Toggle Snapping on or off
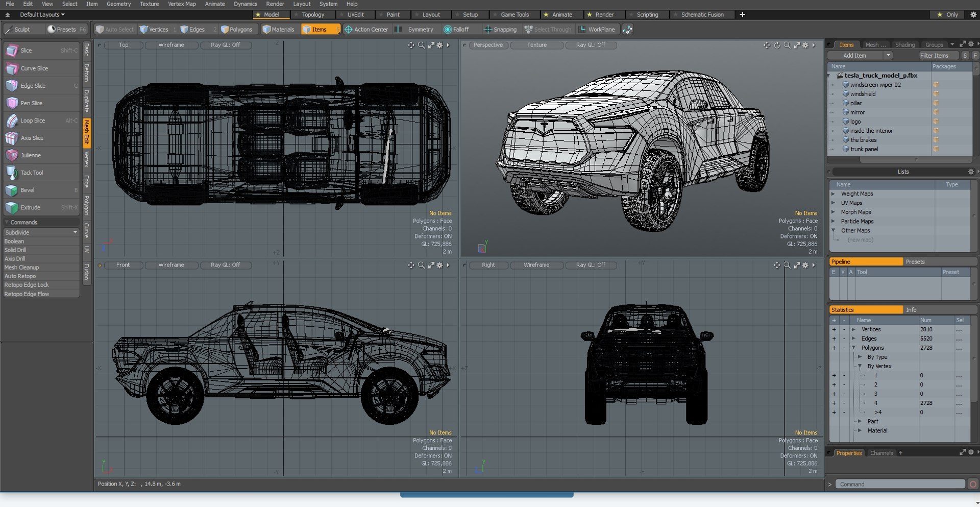The width and height of the screenshot is (980, 507). coord(500,29)
